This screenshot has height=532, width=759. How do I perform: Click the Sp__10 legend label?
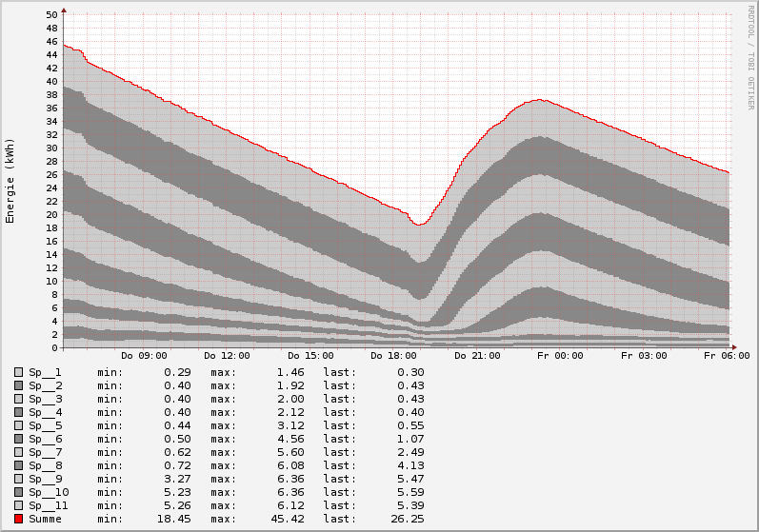49,492
